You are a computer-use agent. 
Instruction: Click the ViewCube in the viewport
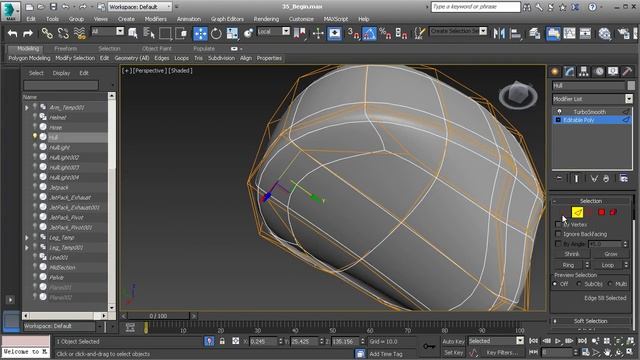[518, 95]
